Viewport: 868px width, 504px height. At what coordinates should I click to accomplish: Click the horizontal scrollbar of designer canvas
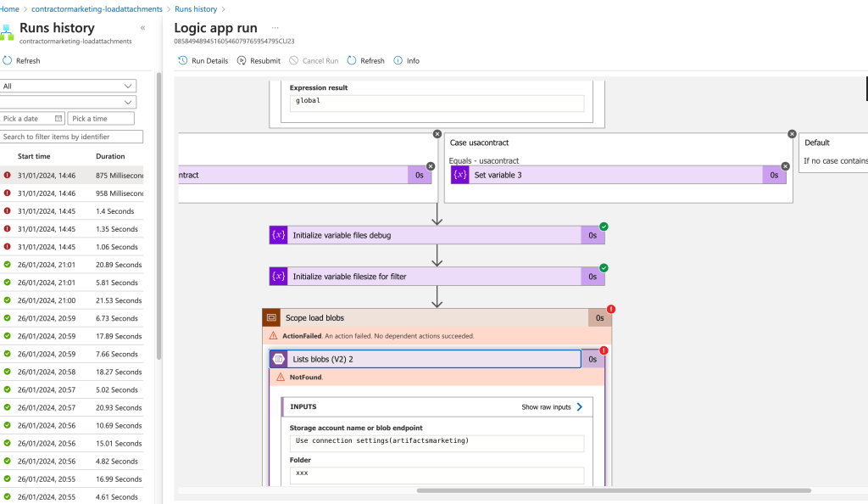point(614,490)
